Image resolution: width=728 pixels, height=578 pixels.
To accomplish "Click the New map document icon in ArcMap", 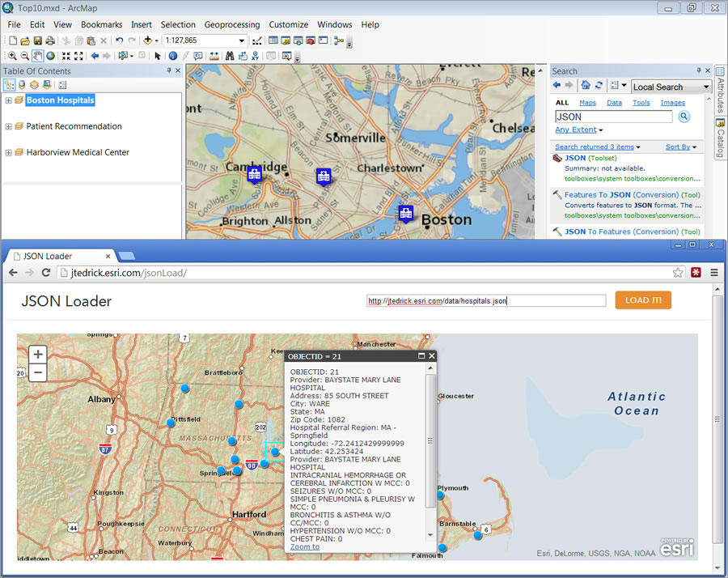I will click(x=13, y=41).
